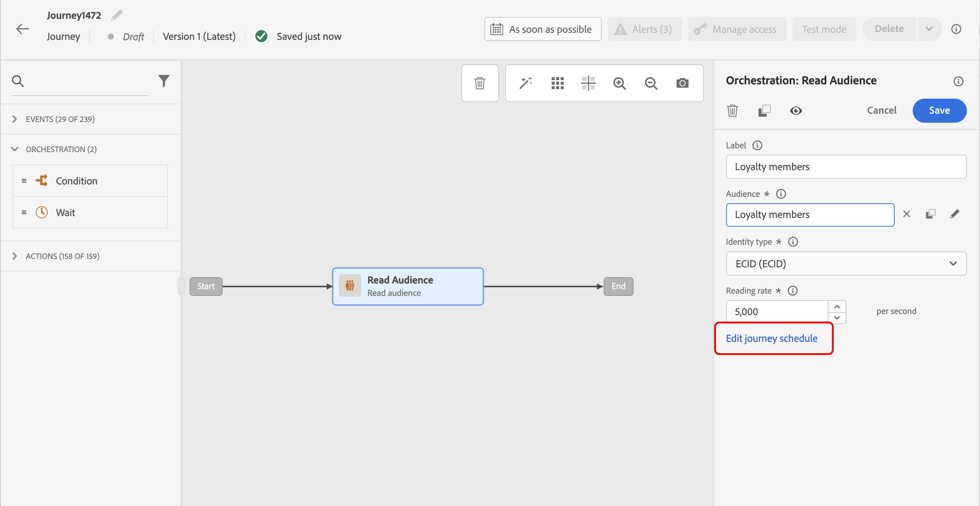980x506 pixels.
Task: Click the canvas trash delete icon
Action: [x=480, y=83]
